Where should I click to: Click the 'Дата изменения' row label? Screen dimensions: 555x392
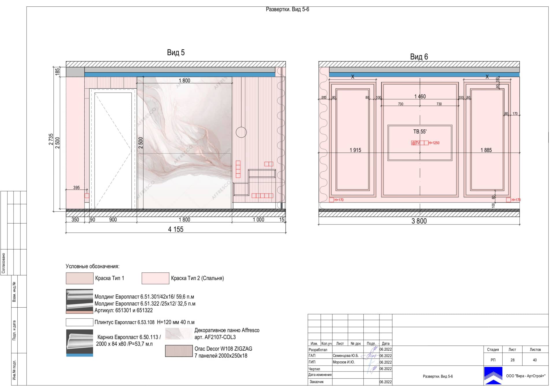tap(320, 375)
